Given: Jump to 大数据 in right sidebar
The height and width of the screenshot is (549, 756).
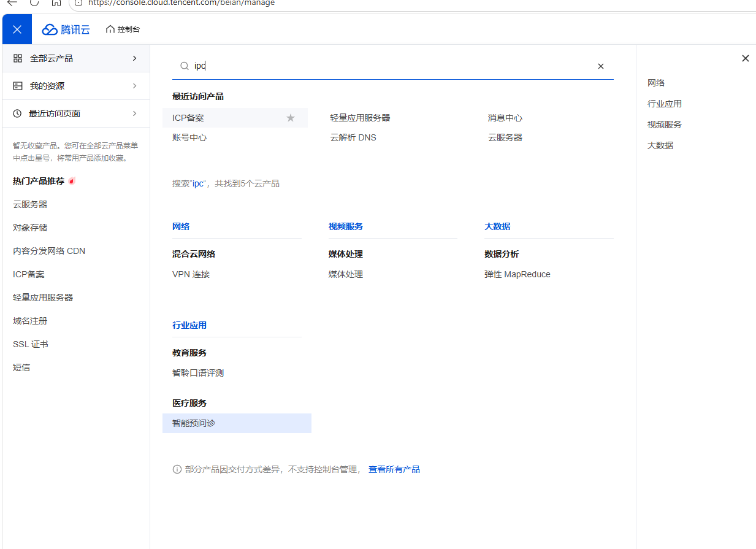Looking at the screenshot, I should pyautogui.click(x=660, y=145).
